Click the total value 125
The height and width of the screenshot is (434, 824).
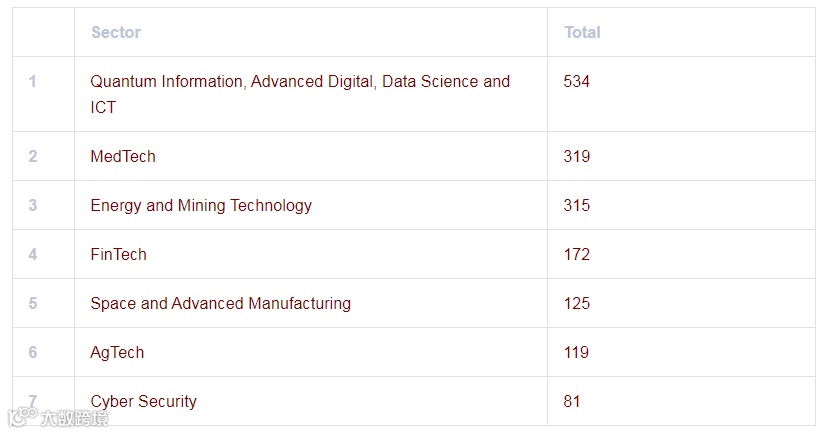(577, 303)
